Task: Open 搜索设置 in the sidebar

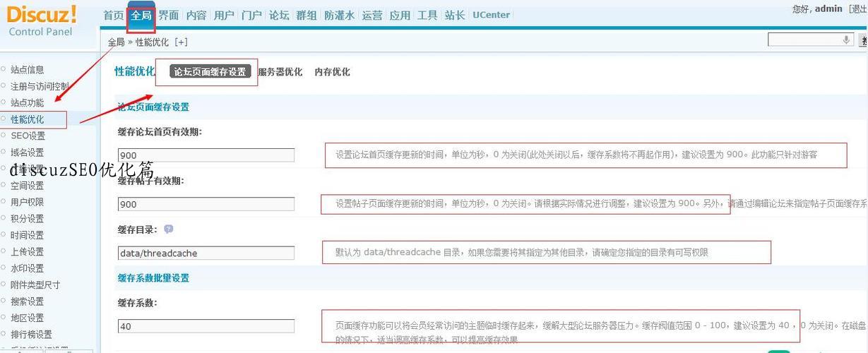Action: [28, 301]
